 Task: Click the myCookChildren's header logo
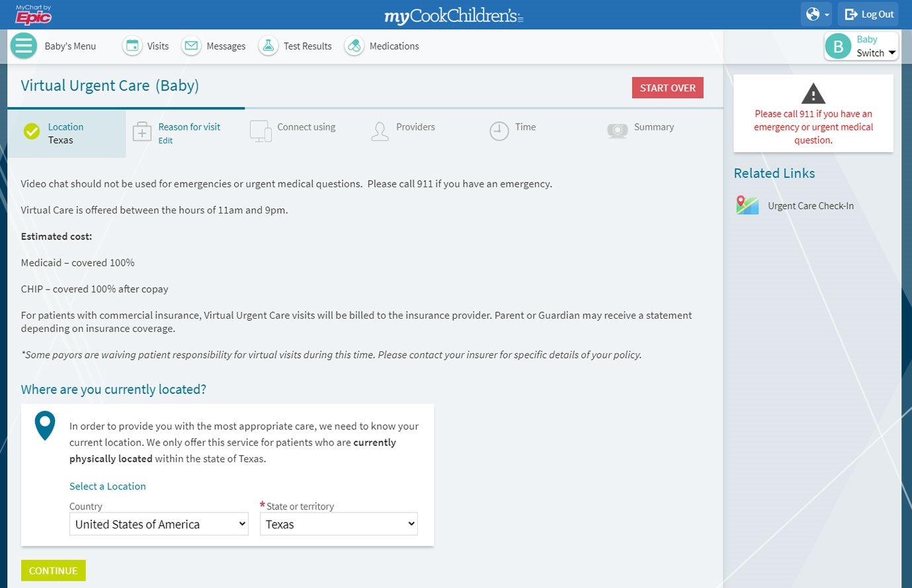coord(454,16)
